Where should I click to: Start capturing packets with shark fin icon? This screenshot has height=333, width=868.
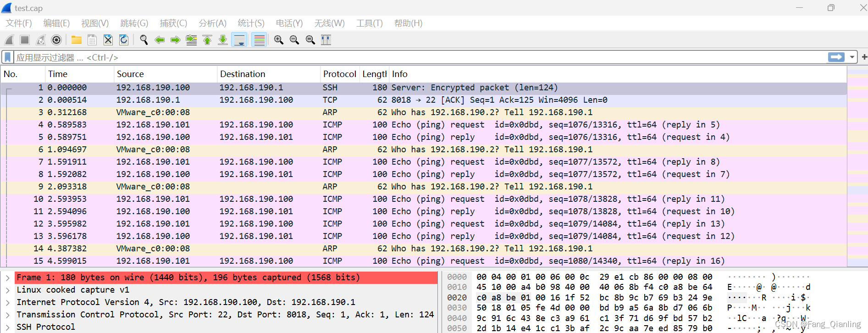[9, 40]
